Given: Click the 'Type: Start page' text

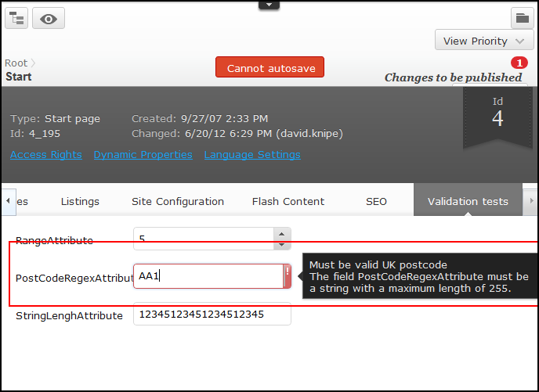Looking at the screenshot, I should [x=55, y=118].
